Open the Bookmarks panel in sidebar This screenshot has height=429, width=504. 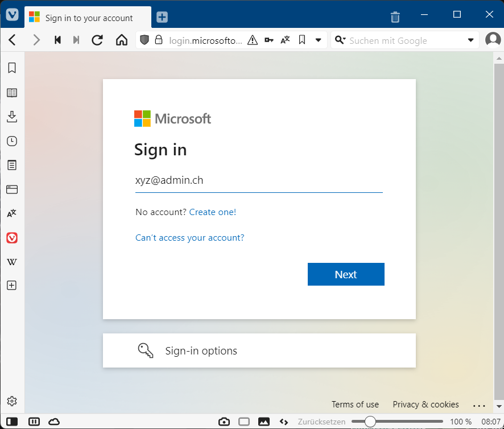coord(11,68)
